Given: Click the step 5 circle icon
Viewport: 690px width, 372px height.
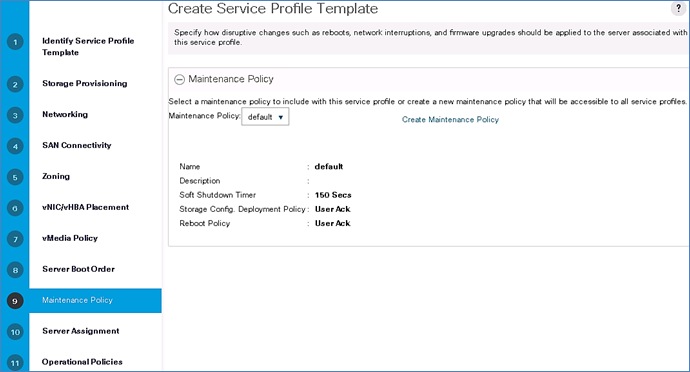Looking at the screenshot, I should coord(15,177).
